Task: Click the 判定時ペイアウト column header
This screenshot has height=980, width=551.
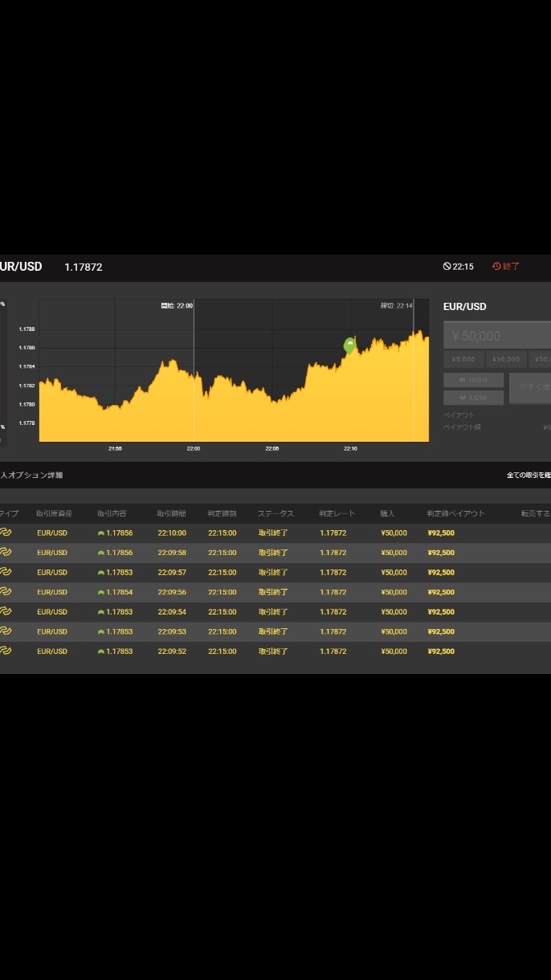Action: (x=456, y=513)
